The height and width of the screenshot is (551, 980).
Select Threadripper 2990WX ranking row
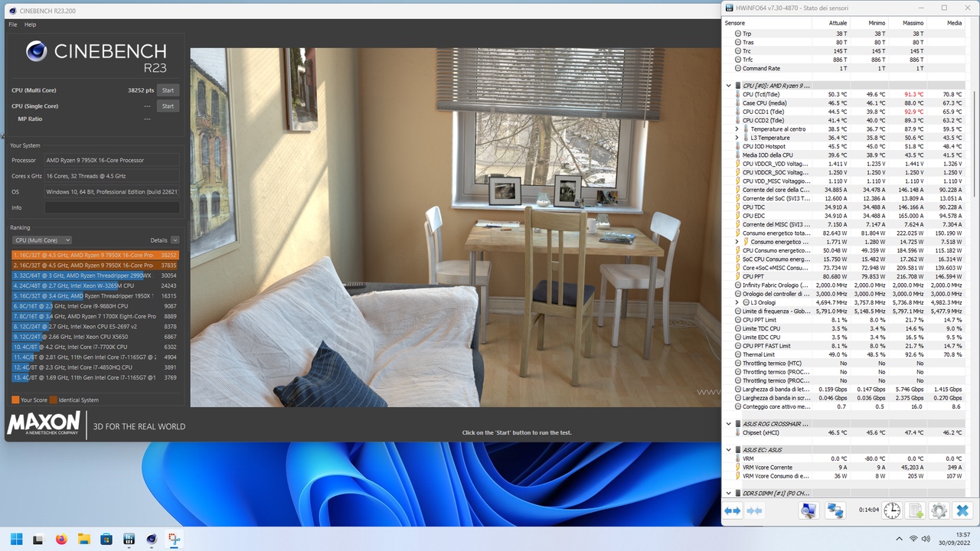tap(95, 275)
